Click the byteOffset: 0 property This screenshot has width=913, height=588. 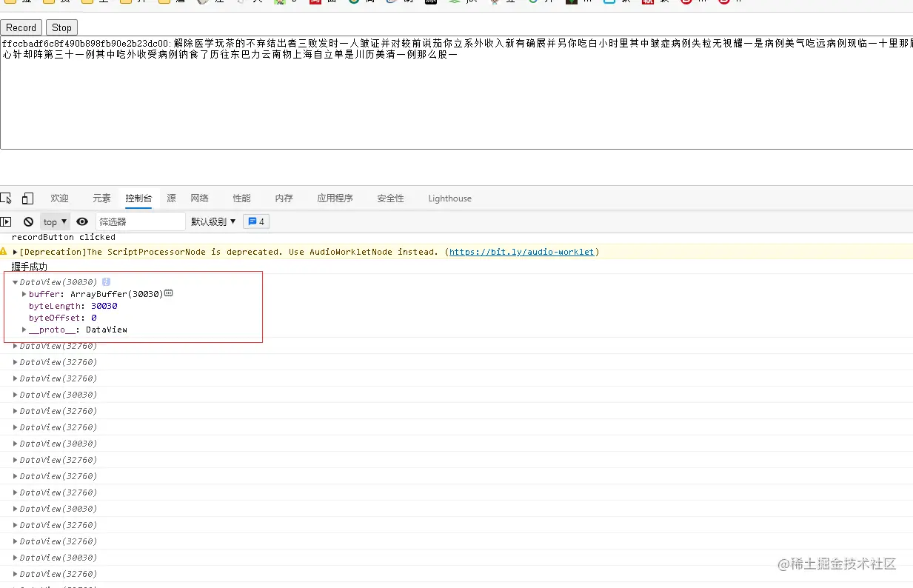click(63, 318)
